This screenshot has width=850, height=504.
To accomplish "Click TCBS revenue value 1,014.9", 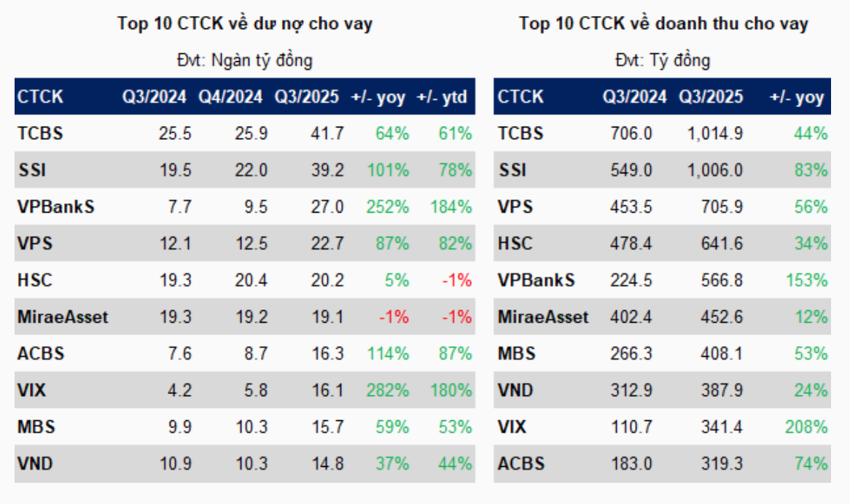I will (x=714, y=134).
